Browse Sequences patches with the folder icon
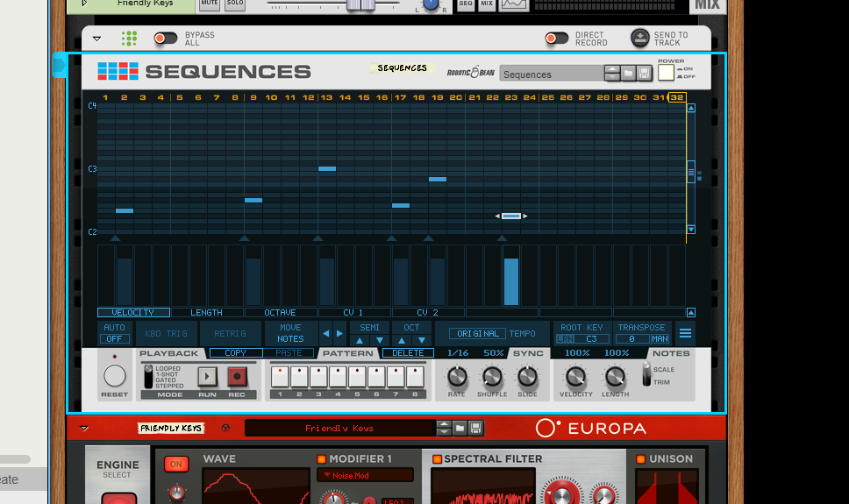This screenshot has width=849, height=504. pos(628,73)
